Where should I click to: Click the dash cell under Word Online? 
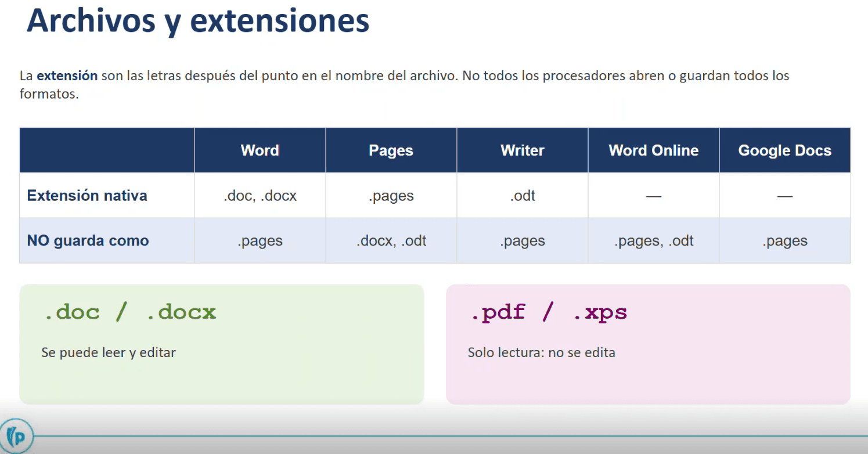pos(654,196)
